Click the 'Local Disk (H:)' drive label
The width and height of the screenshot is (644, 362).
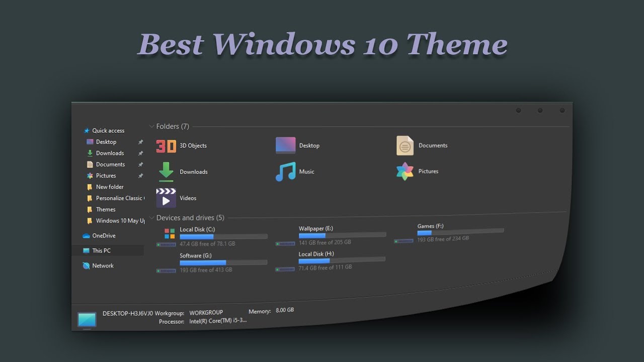coord(316,254)
